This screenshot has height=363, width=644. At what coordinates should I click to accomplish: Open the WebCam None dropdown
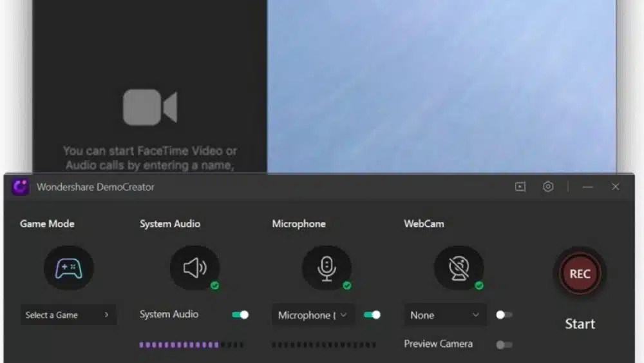(x=445, y=315)
